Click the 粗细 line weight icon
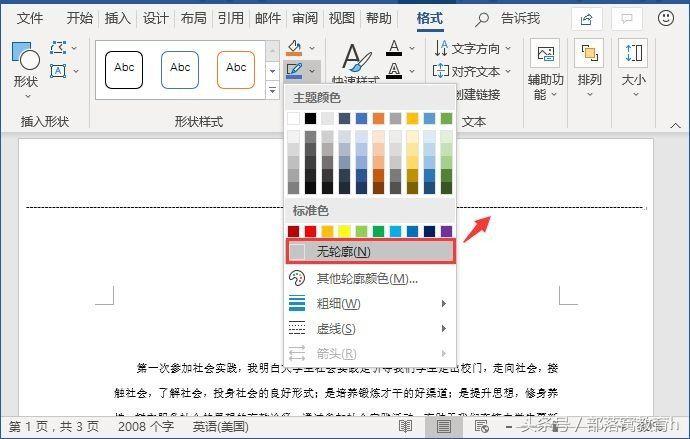The image size is (690, 439). [297, 304]
